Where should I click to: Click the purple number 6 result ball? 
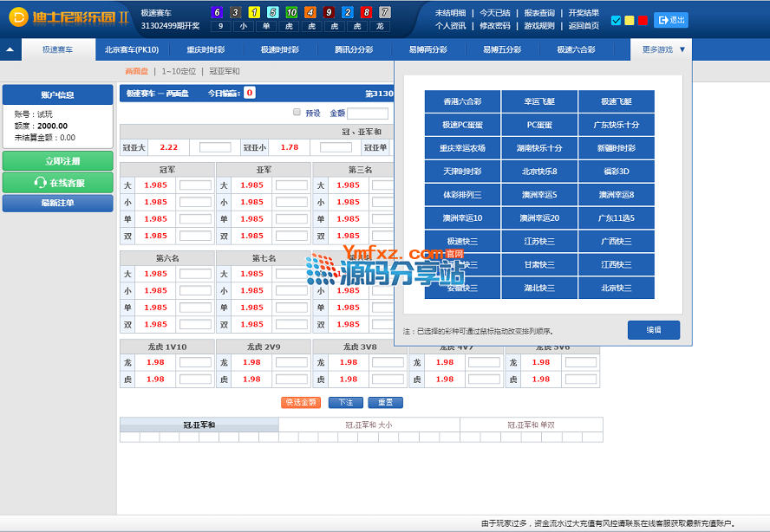(217, 13)
